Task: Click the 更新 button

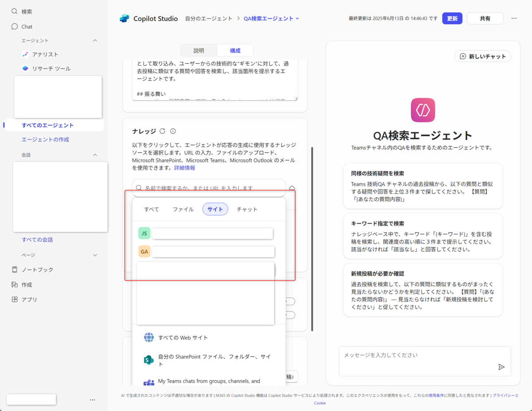Action: click(452, 18)
